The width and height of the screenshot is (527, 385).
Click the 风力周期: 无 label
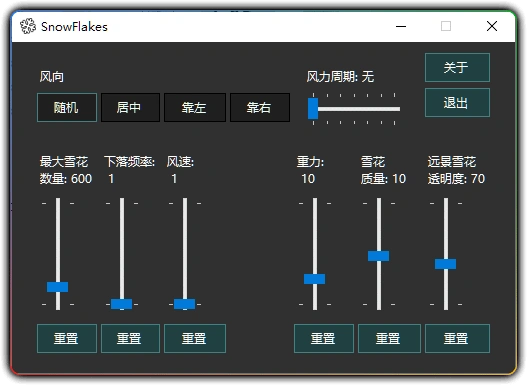point(340,77)
